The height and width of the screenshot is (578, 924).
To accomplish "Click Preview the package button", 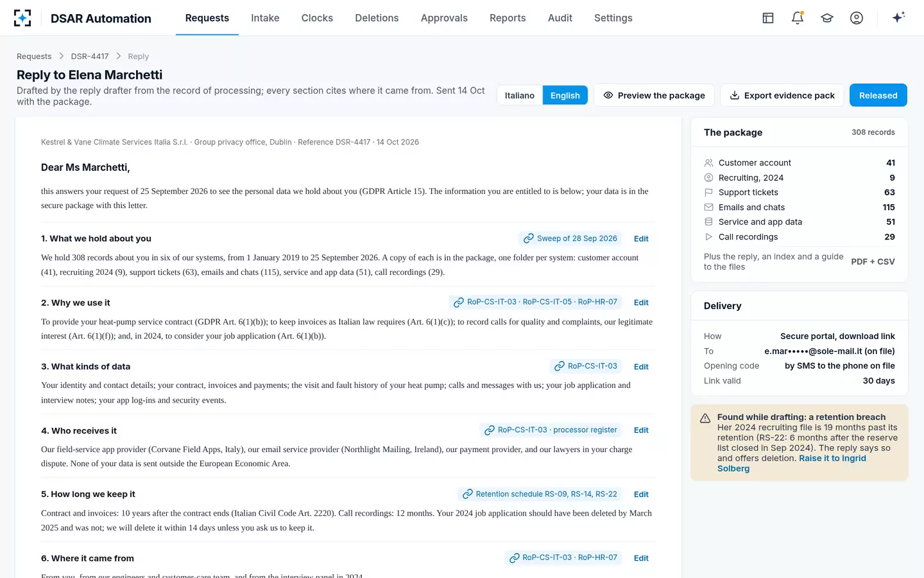I will [654, 95].
